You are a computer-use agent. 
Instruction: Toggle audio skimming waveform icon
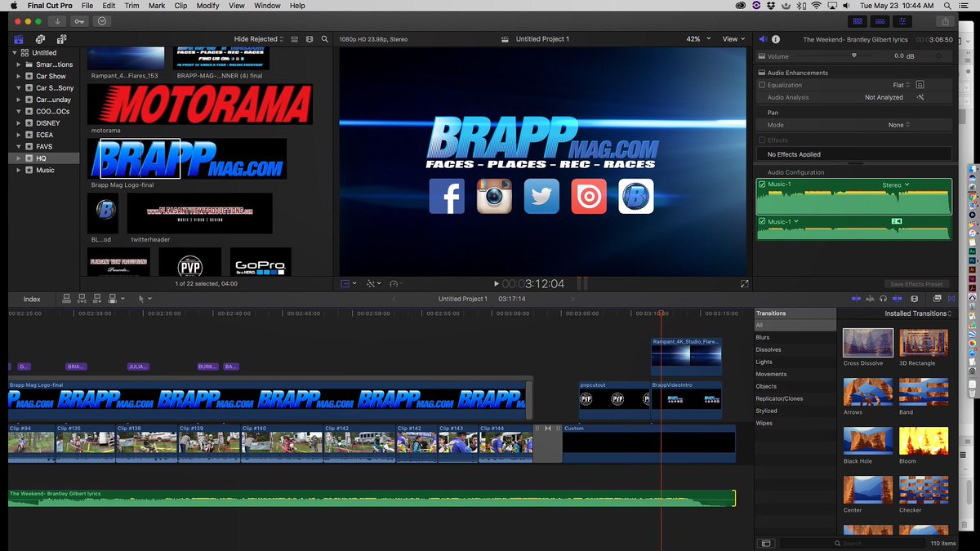click(870, 299)
